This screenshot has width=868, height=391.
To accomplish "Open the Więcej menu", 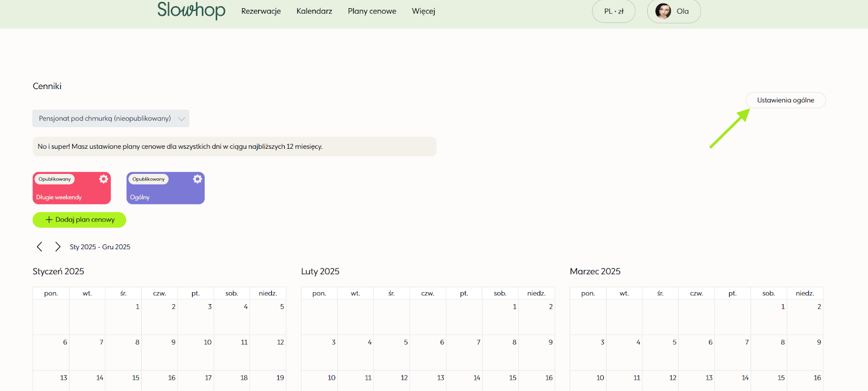I will point(423,11).
